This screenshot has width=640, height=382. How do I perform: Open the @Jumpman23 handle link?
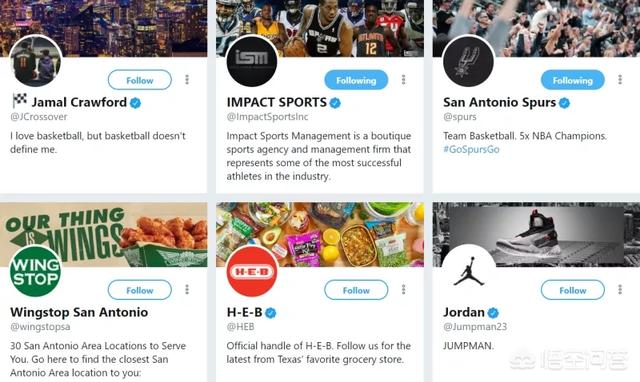[475, 326]
